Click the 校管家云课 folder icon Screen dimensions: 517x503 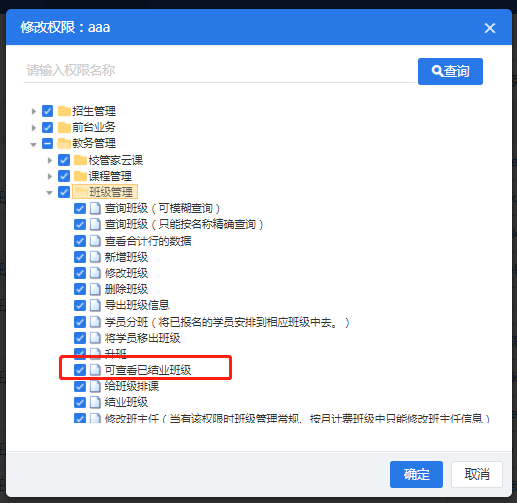coord(80,160)
